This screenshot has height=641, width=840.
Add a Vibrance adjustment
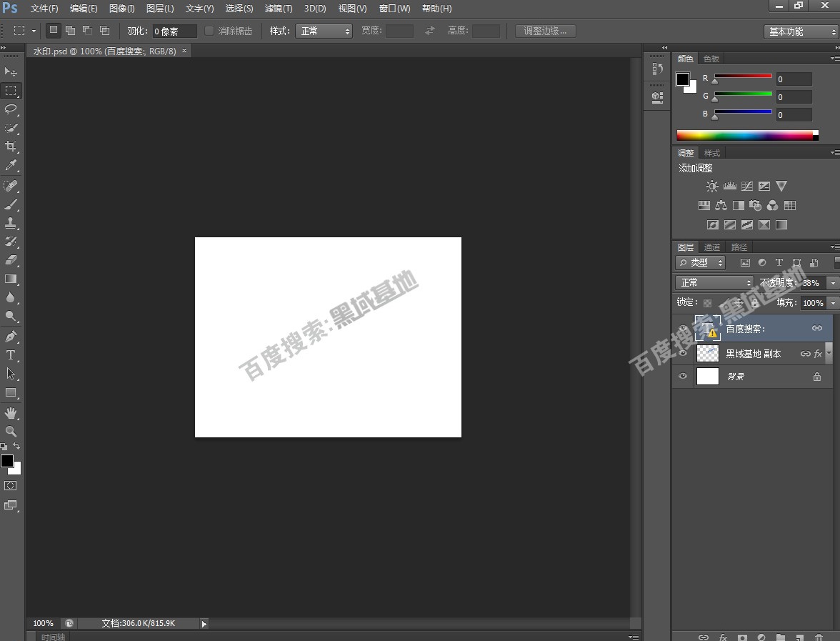tap(781, 186)
